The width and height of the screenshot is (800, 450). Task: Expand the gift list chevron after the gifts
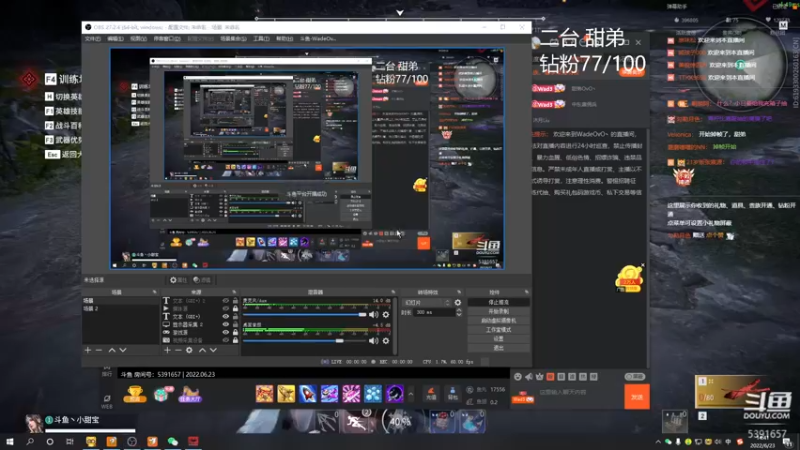click(411, 394)
